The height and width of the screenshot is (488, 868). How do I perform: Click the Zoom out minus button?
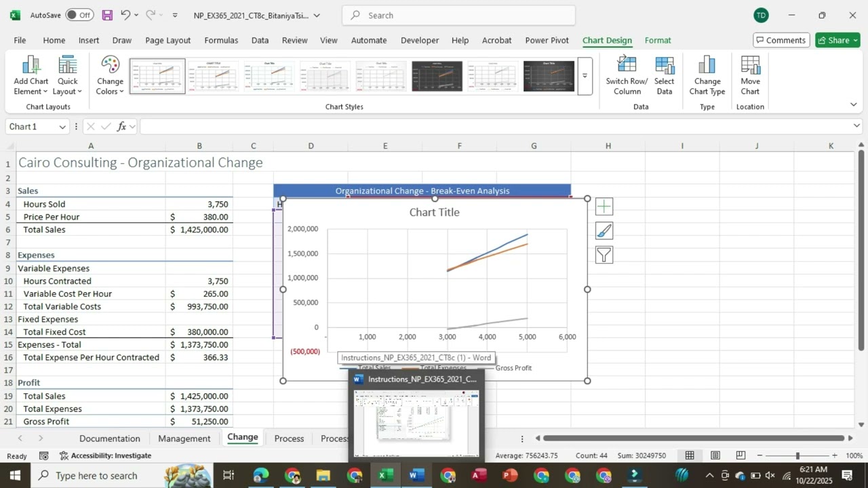pos(759,455)
